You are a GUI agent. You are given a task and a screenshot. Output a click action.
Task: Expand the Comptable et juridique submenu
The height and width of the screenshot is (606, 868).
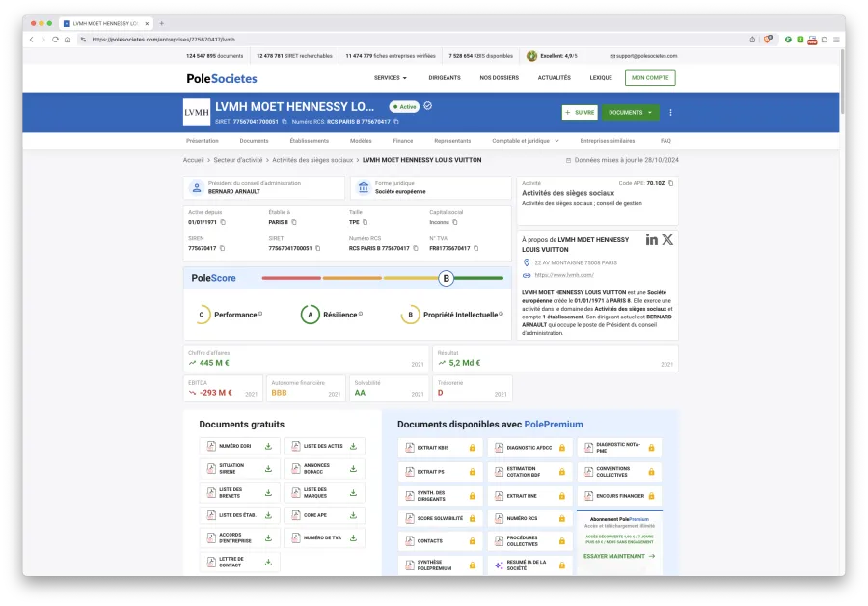tap(526, 141)
